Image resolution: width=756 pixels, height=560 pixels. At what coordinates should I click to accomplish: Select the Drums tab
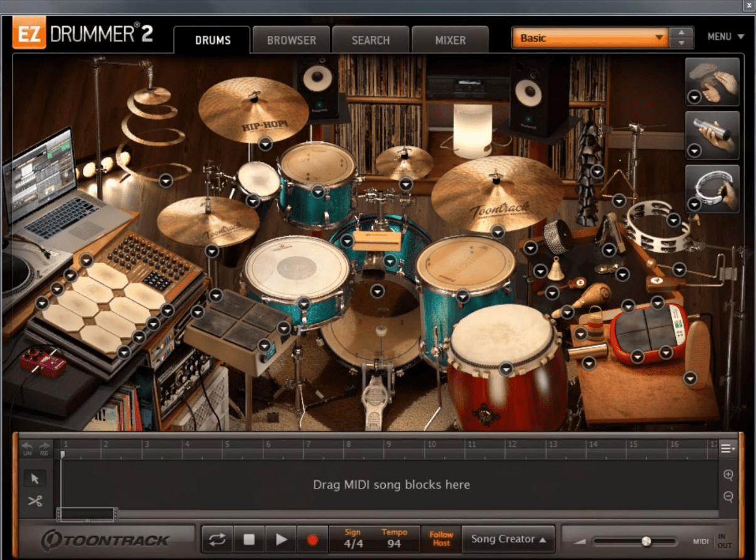(213, 40)
